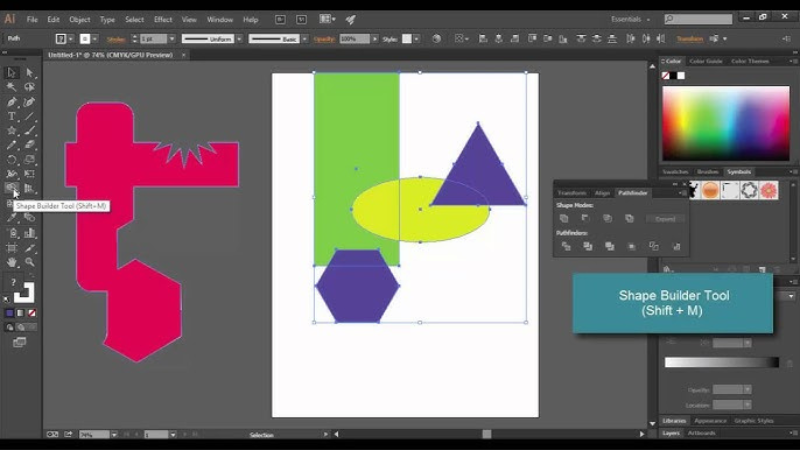Select the Rotate tool

(11, 160)
